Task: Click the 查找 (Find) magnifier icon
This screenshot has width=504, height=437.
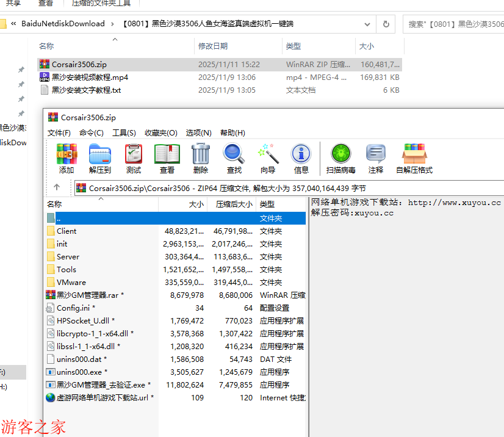Action: tap(234, 158)
